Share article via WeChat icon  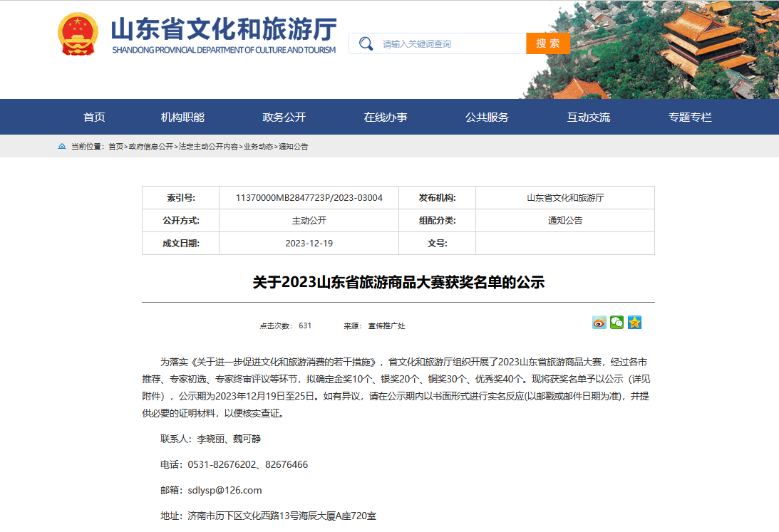pos(617,323)
